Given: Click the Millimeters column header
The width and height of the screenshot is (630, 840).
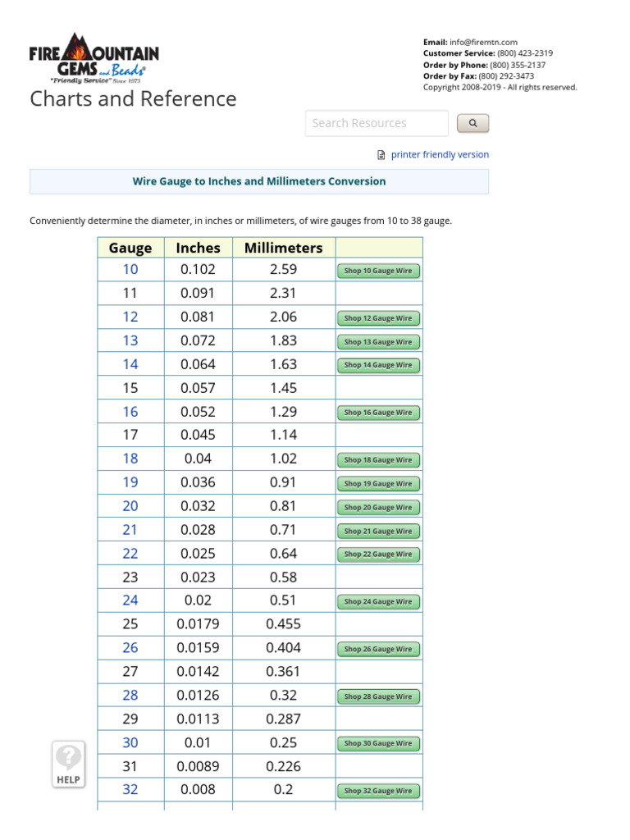Looking at the screenshot, I should 283,248.
